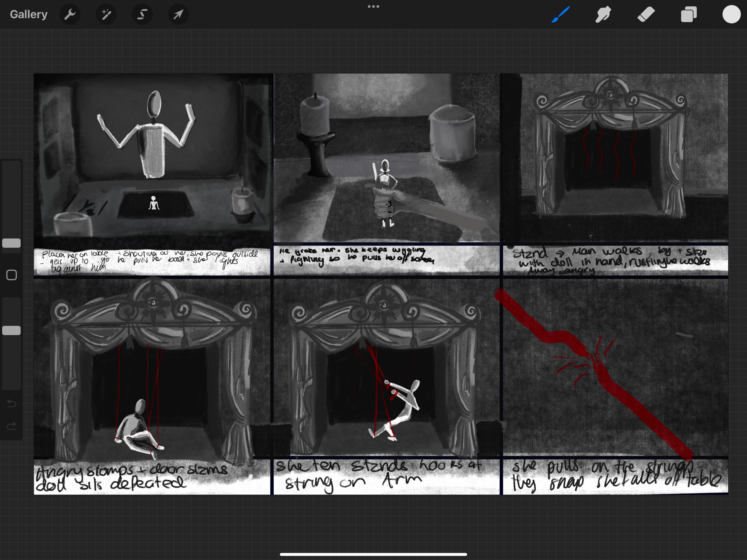Click the brush size slider handle
747x560 pixels.
tap(11, 243)
